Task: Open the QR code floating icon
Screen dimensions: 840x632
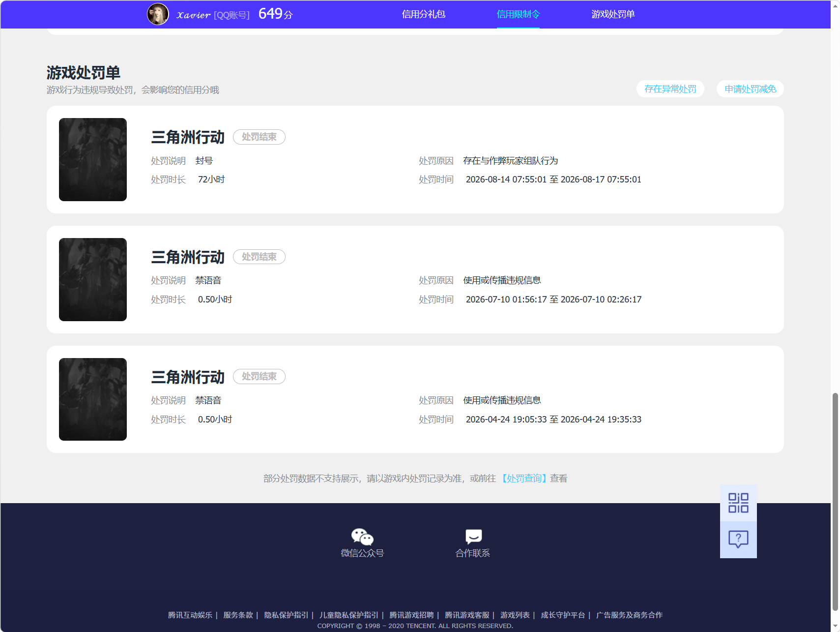Action: coord(738,503)
